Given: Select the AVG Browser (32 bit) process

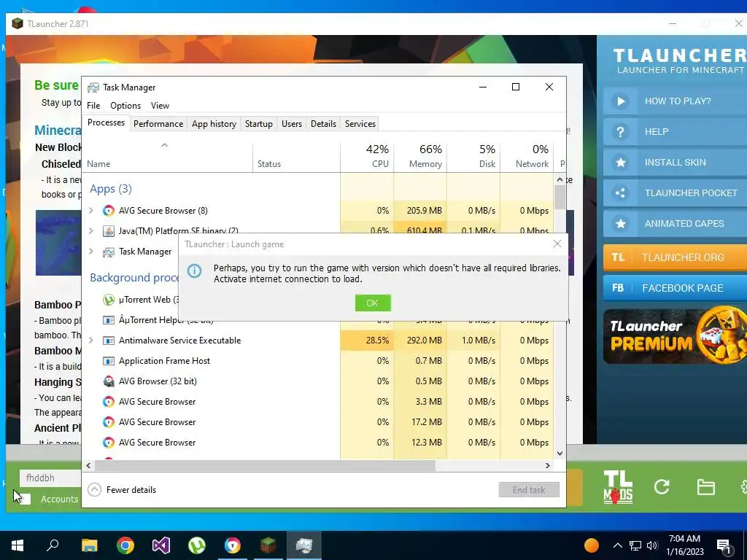Looking at the screenshot, I should [318, 381].
